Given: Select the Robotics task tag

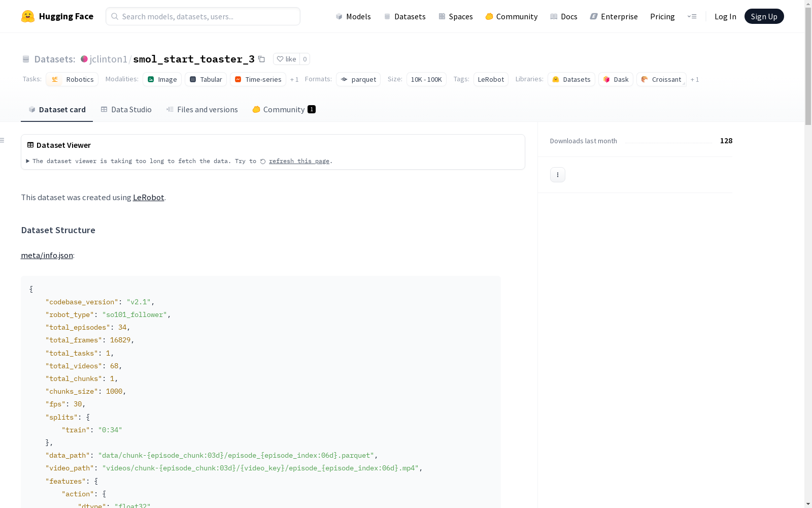Looking at the screenshot, I should (72, 79).
